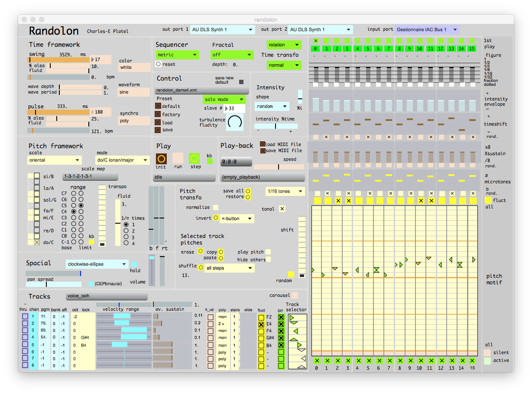Click the yellow random button in Pitch transfo
The image size is (532, 394).
click(x=291, y=274)
